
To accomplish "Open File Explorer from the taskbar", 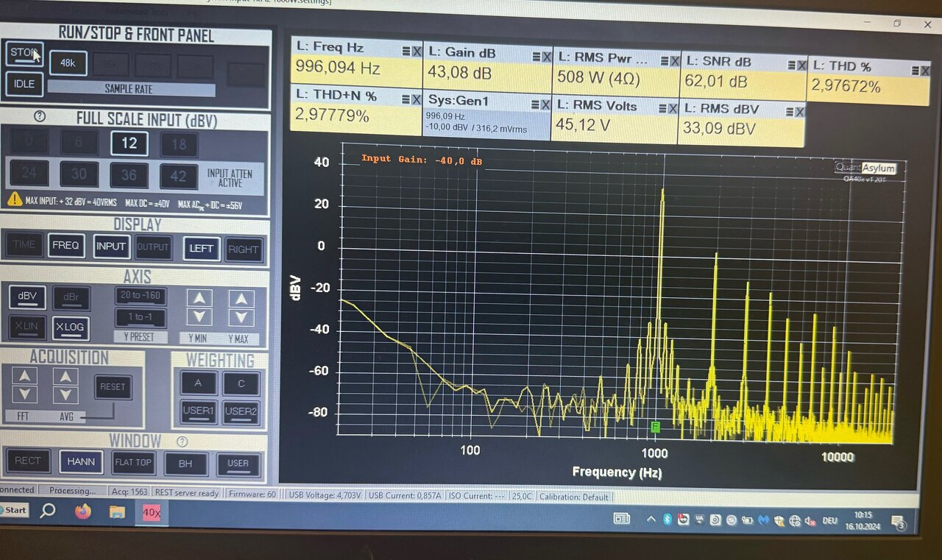I will [117, 511].
